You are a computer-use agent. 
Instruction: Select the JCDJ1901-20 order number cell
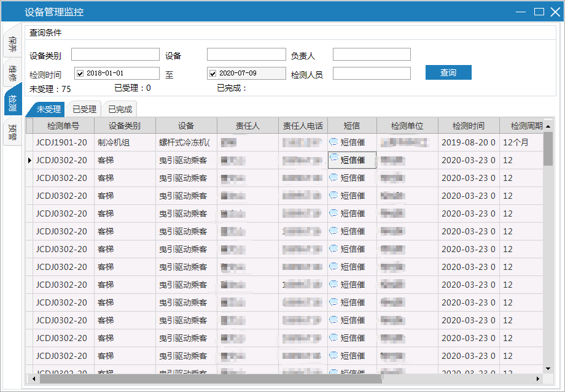click(x=63, y=142)
